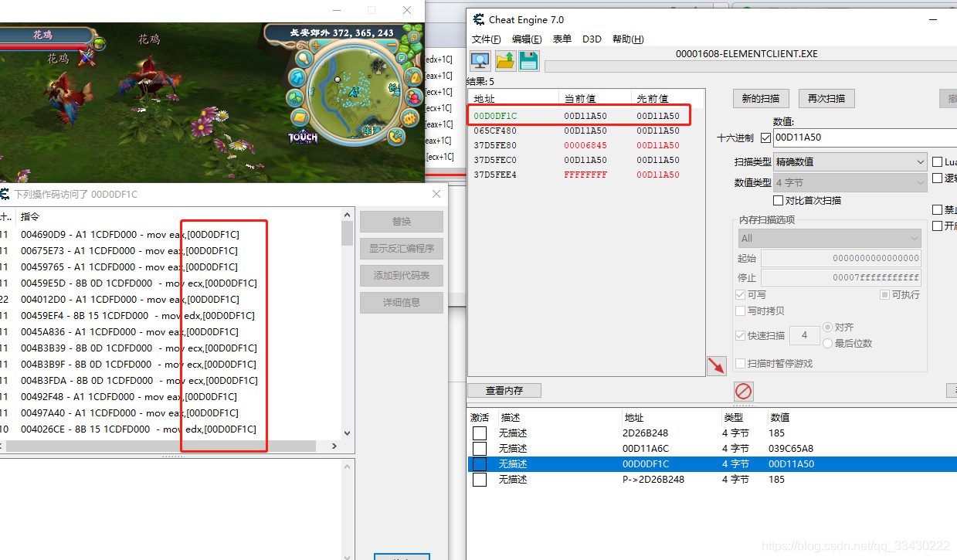The image size is (957, 560).
Task: Check the Lua checkbox
Action: point(938,162)
